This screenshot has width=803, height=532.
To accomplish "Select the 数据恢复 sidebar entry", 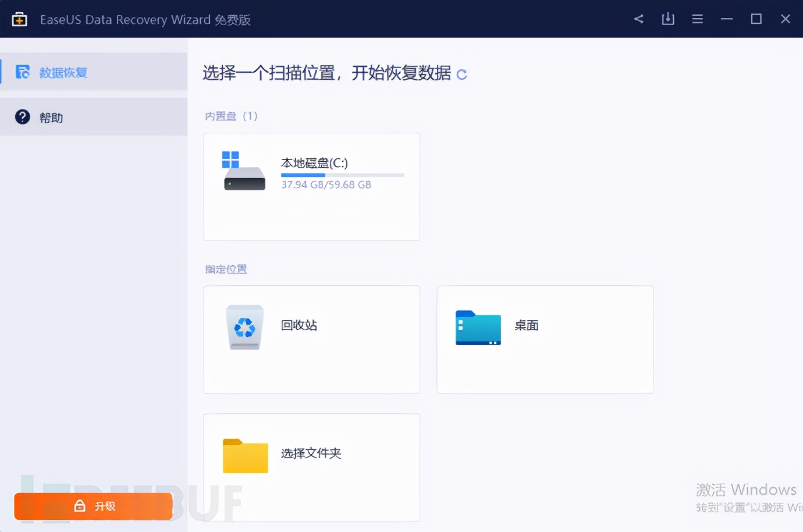I will (x=63, y=71).
